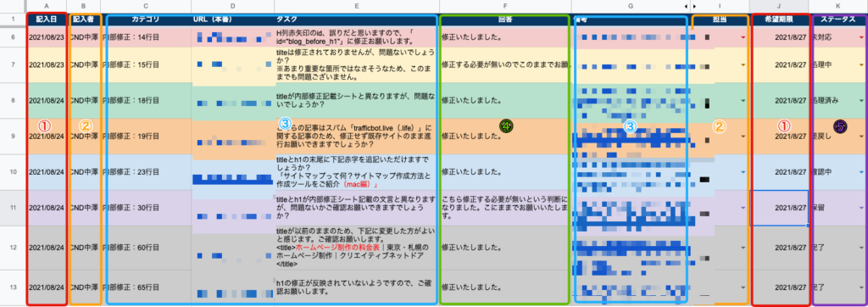Select the column E header letter
This screenshot has width=868, height=307.
(357, 6)
